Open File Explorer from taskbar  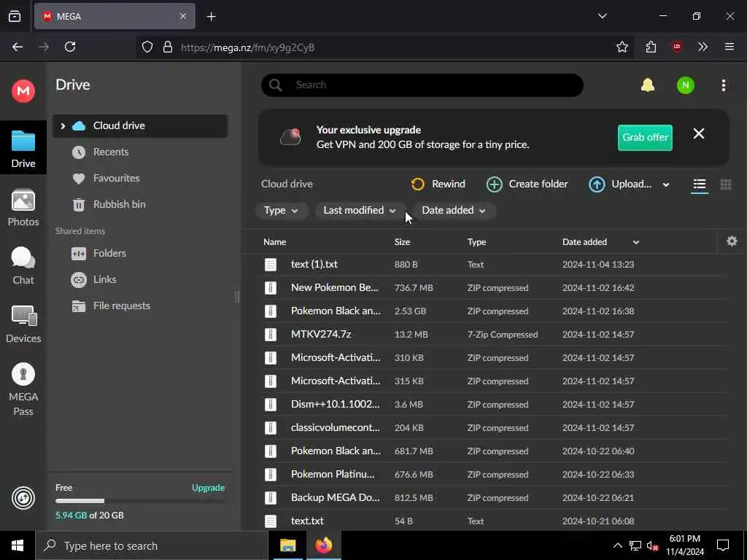pyautogui.click(x=287, y=545)
